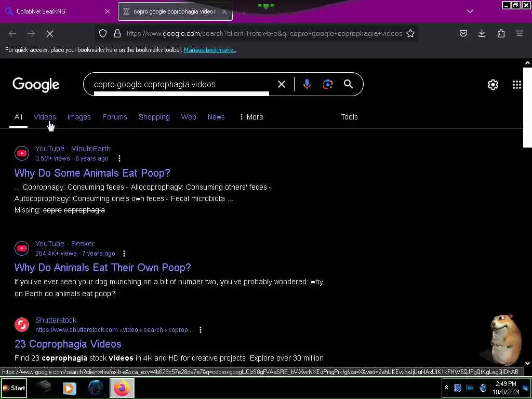
Task: Go back to the previous page
Action: [x=12, y=34]
